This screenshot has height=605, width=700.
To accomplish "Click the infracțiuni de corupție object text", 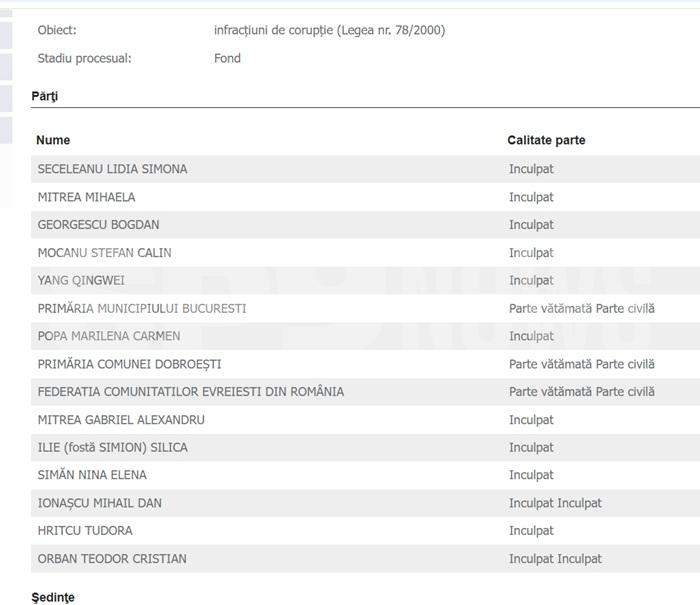I will 329,30.
